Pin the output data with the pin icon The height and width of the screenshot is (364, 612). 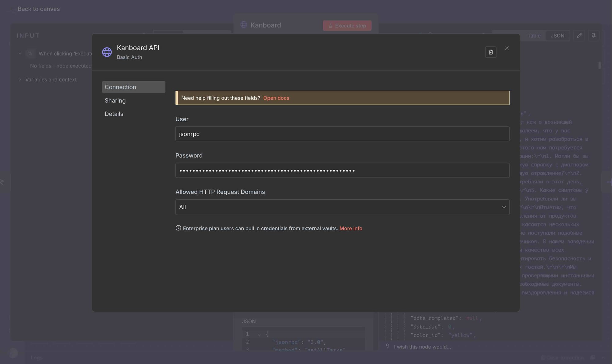point(593,35)
